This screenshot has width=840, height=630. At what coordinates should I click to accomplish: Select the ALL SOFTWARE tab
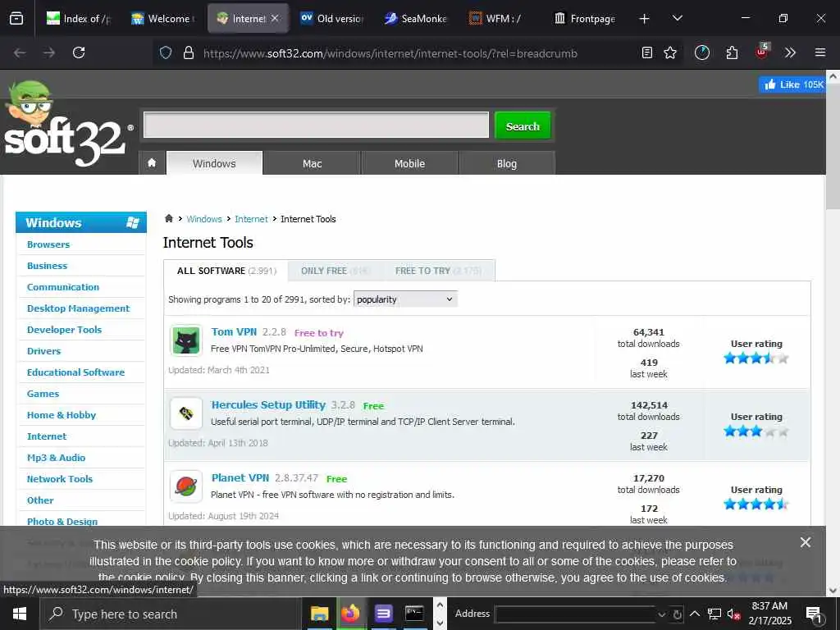point(226,271)
